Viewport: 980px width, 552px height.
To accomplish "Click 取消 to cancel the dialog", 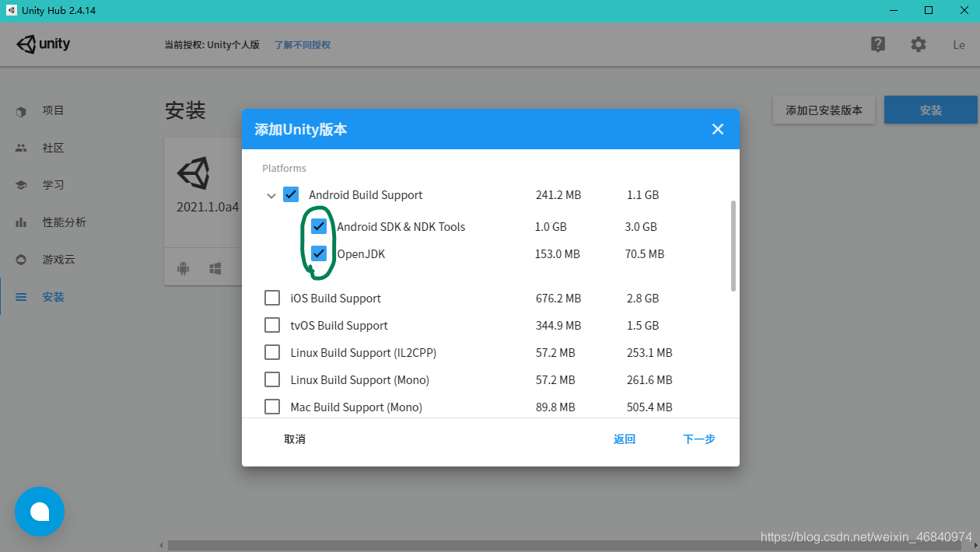I will (295, 439).
